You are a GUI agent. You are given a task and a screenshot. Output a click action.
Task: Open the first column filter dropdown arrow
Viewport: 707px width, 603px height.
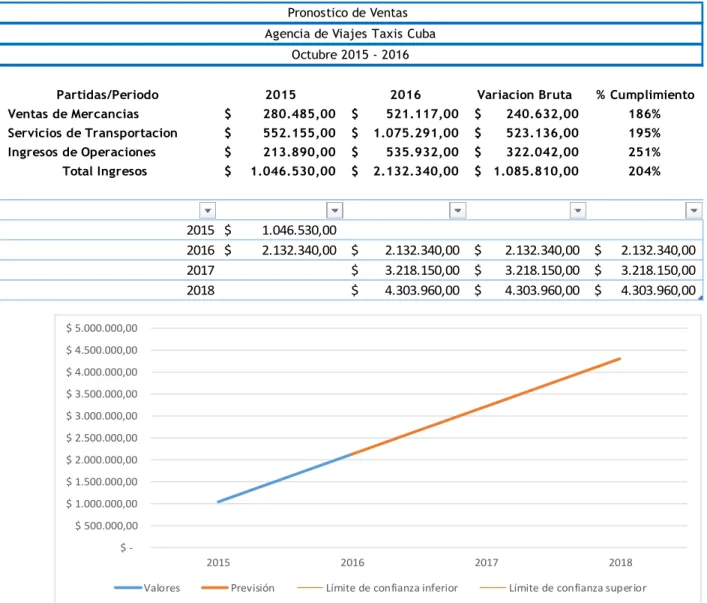click(x=207, y=211)
